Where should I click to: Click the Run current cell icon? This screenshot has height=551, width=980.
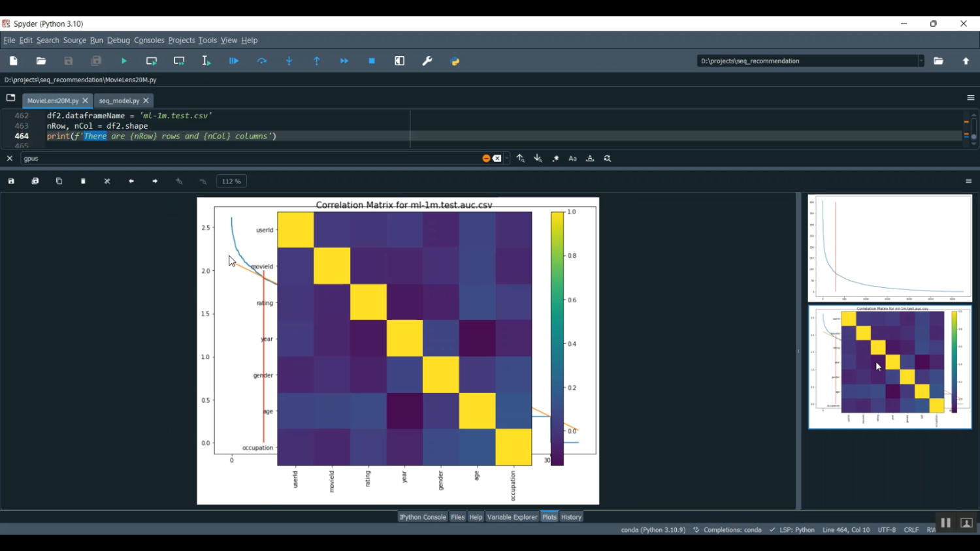pyautogui.click(x=152, y=61)
